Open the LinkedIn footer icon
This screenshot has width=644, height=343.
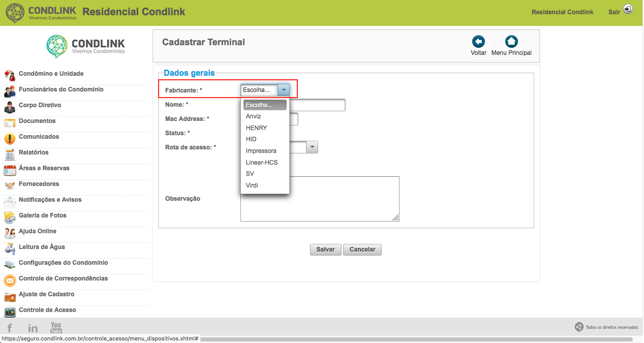click(33, 328)
